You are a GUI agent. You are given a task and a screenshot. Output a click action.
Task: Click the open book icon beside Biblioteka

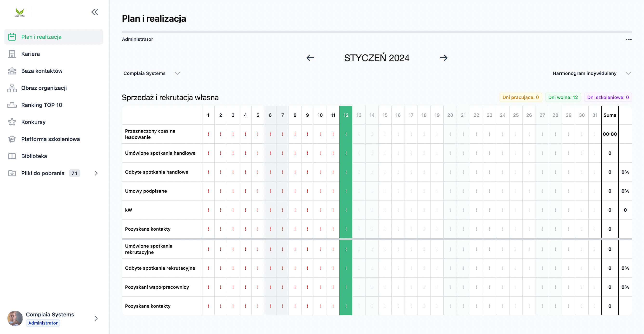pyautogui.click(x=12, y=156)
